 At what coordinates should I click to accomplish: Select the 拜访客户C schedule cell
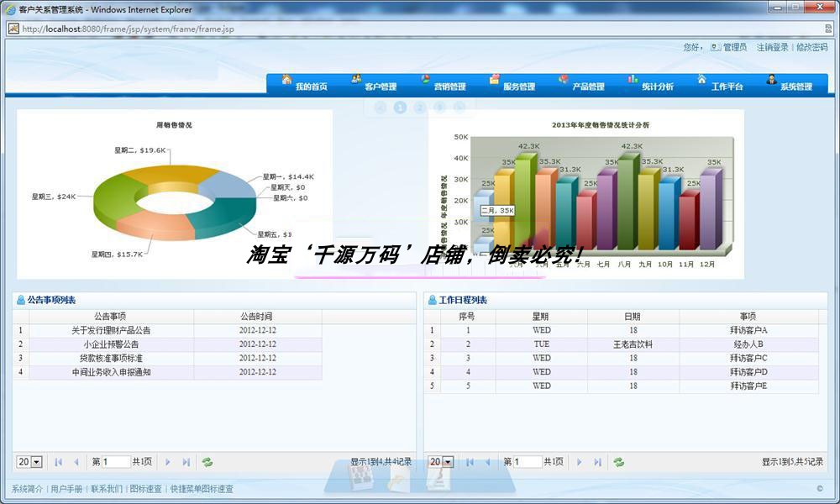click(748, 359)
